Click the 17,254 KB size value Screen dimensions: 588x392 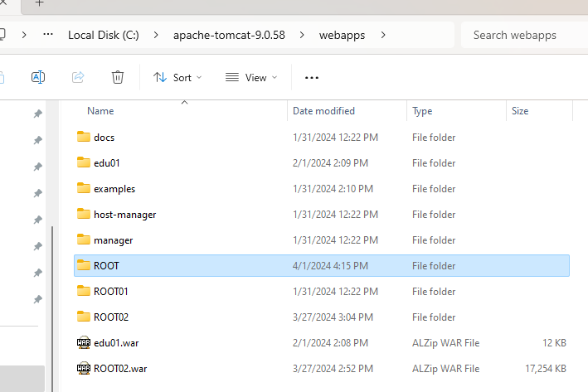[x=546, y=369]
